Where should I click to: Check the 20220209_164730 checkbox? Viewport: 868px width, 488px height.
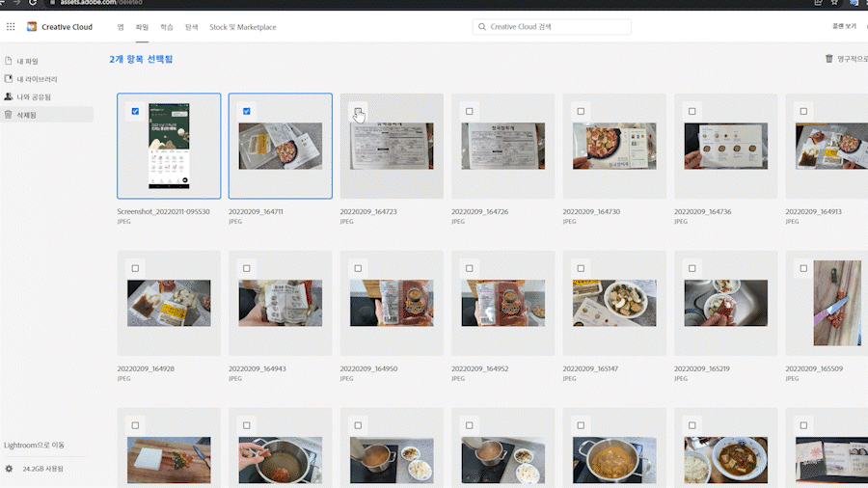(581, 111)
